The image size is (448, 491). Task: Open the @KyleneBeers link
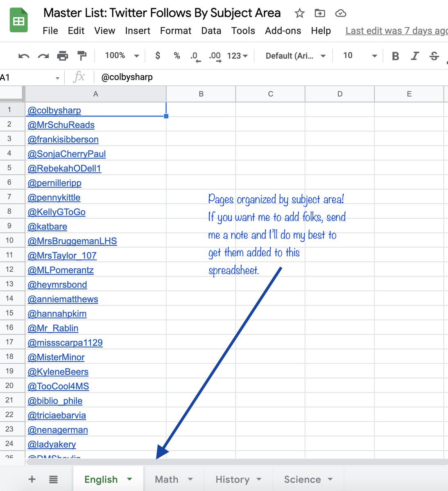pyautogui.click(x=58, y=372)
